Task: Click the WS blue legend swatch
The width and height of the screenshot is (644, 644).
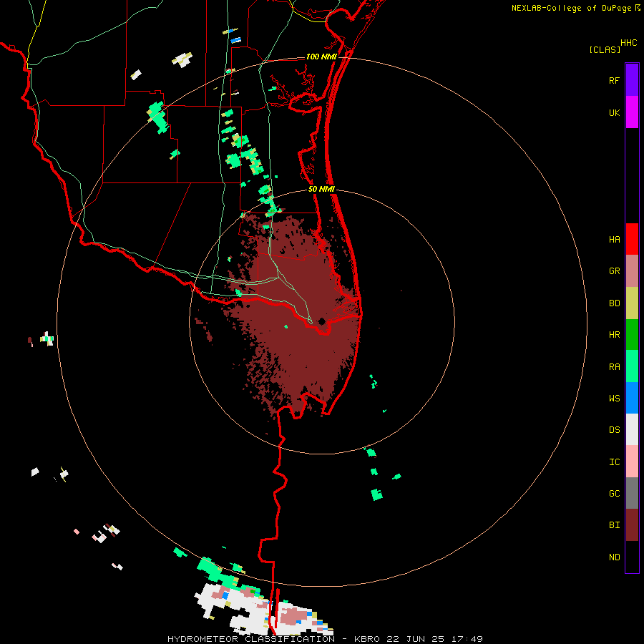Action: (632, 398)
